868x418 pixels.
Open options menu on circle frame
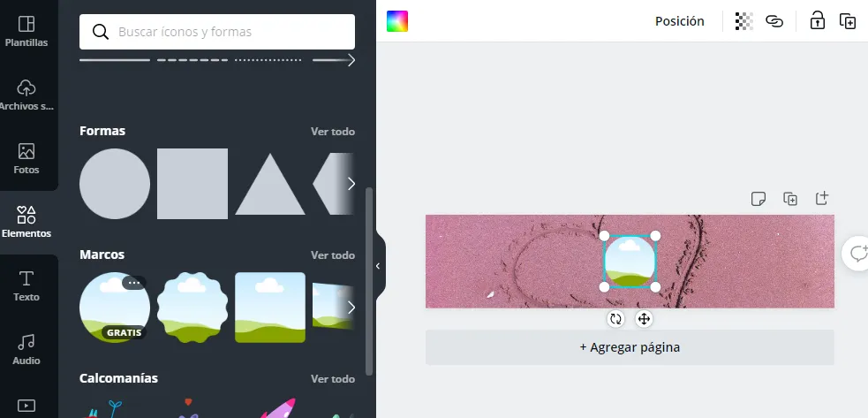click(134, 283)
